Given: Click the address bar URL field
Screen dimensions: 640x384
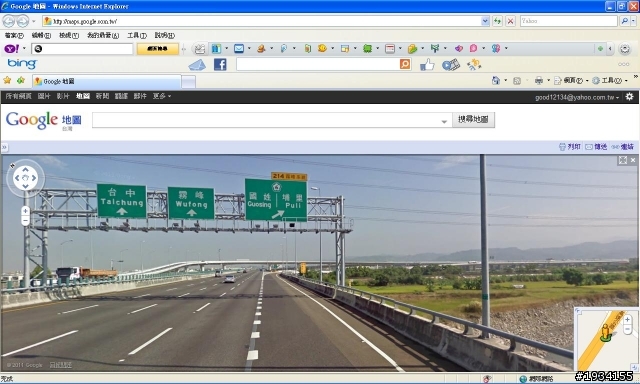Looking at the screenshot, I should (x=261, y=21).
